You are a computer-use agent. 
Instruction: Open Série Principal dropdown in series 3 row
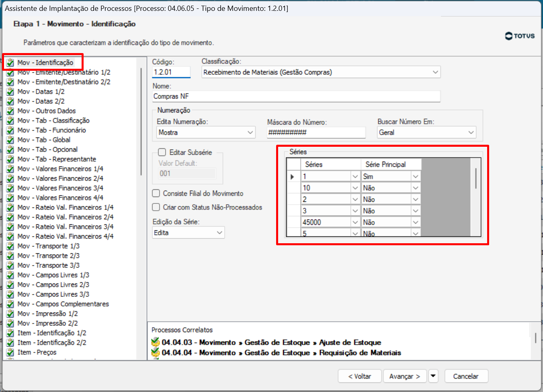click(416, 211)
